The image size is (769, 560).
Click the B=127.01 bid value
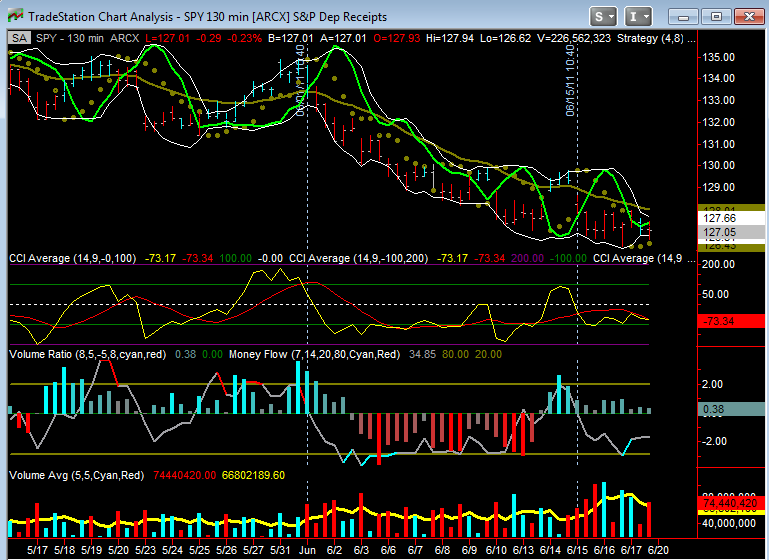click(290, 38)
